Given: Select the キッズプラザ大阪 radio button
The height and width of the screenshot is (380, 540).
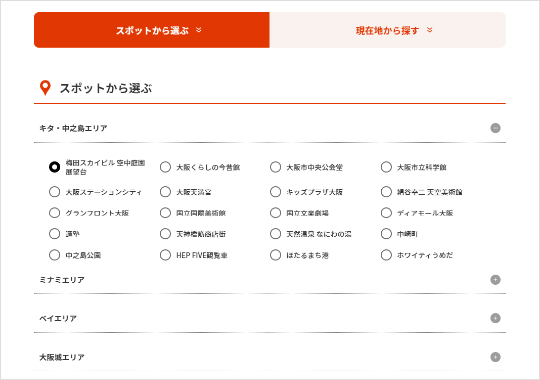Looking at the screenshot, I should 276,192.
